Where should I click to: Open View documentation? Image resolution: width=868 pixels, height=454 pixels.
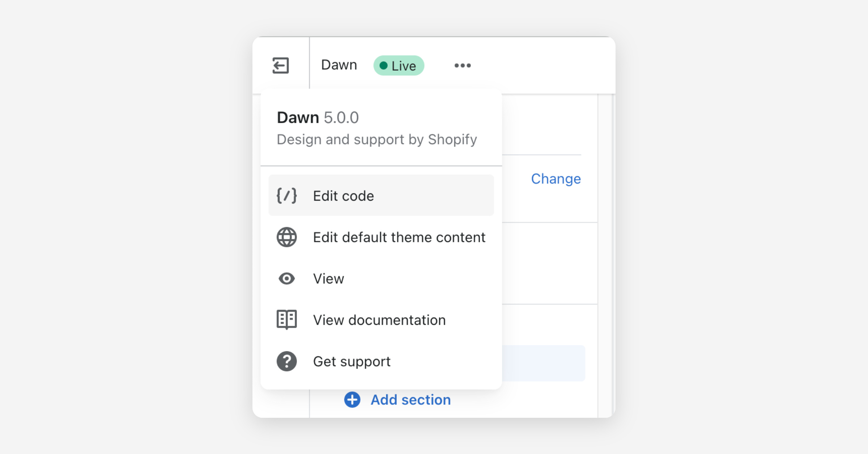[x=379, y=320]
